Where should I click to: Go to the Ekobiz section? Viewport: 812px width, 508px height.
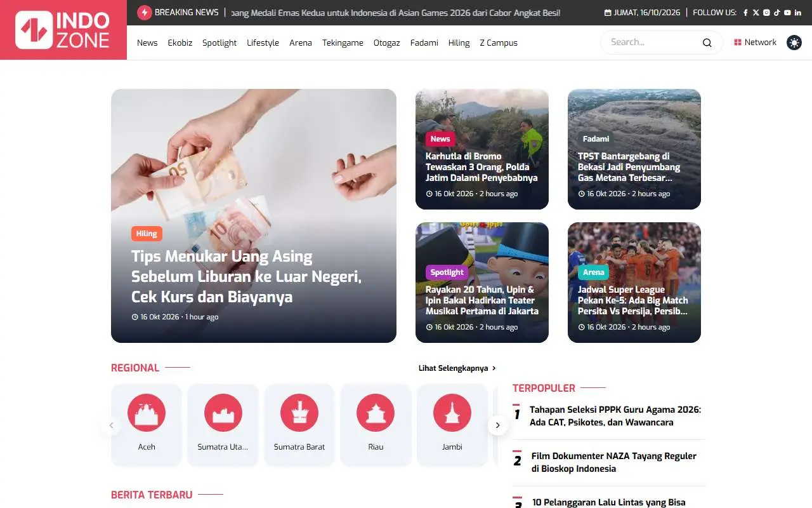coord(180,43)
